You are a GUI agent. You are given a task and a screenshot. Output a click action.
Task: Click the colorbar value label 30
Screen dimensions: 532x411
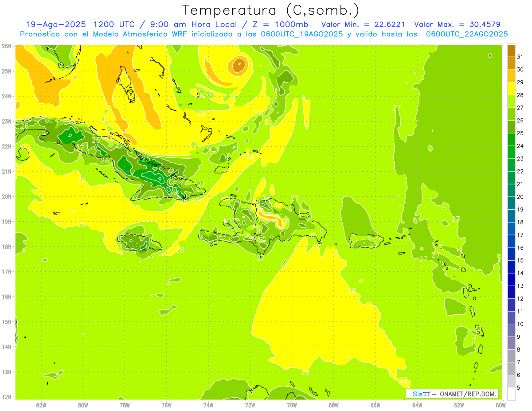521,70
